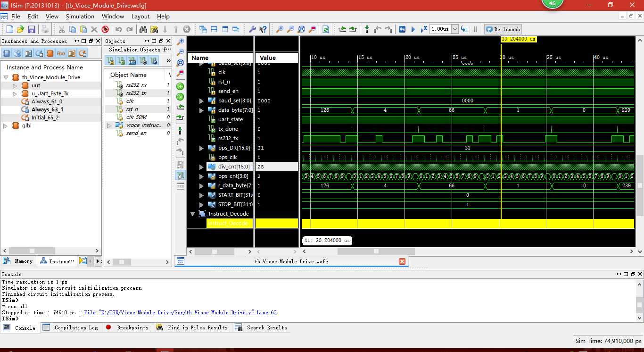The height and width of the screenshot is (352, 644).
Task: Click the Go to next transition icon
Action: click(x=353, y=29)
